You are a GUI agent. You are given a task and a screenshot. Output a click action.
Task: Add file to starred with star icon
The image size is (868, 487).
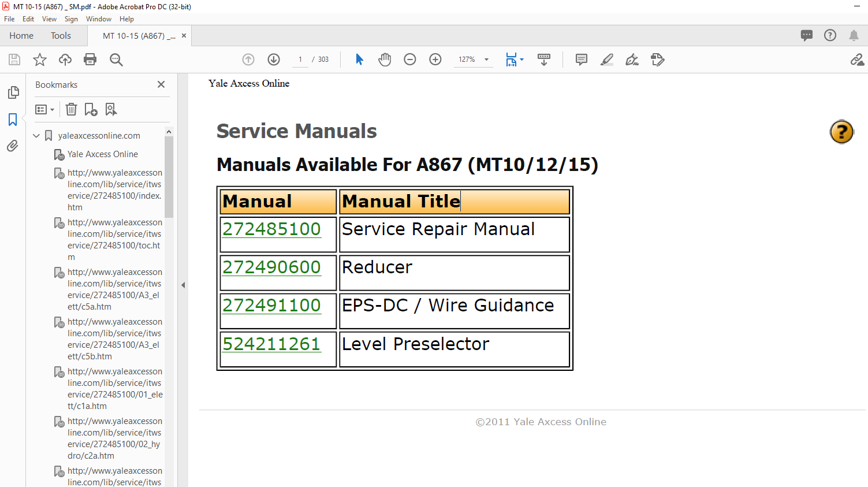40,60
